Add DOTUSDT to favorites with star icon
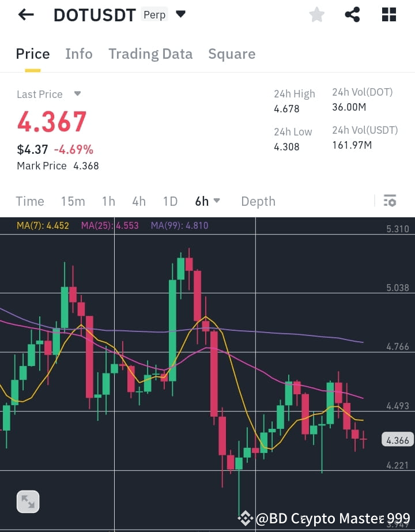 [316, 14]
